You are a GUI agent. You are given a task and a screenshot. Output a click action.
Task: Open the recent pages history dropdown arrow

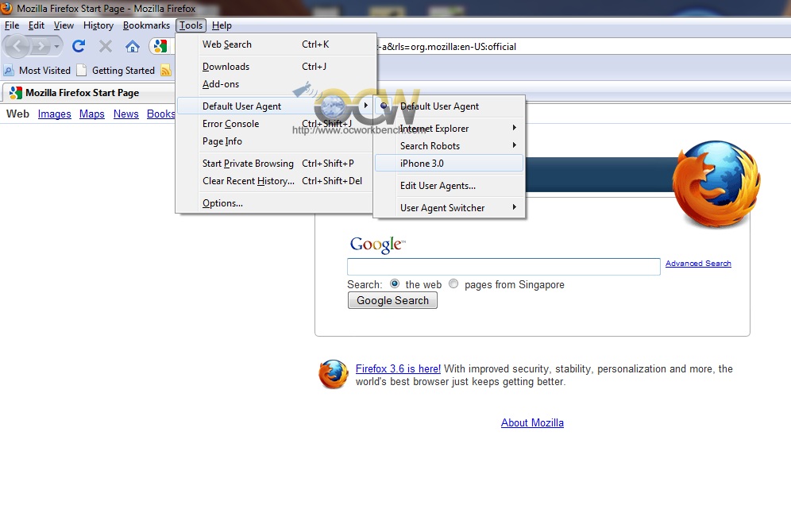click(x=56, y=47)
